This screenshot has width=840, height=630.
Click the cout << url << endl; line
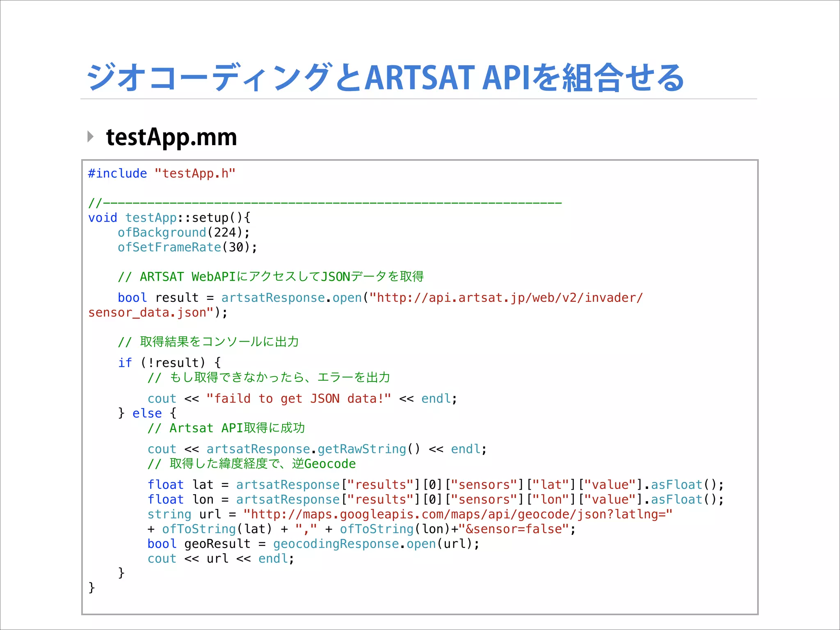pos(221,559)
